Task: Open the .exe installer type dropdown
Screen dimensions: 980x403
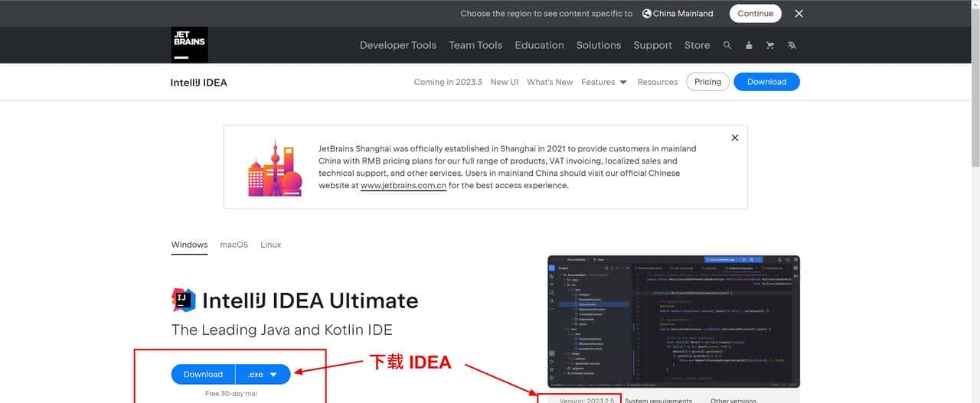Action: pyautogui.click(x=263, y=374)
